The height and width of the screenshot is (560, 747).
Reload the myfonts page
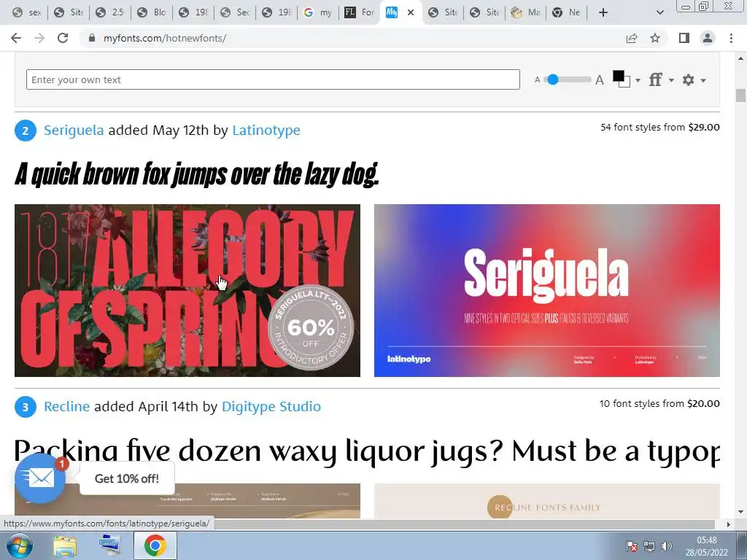tap(63, 38)
